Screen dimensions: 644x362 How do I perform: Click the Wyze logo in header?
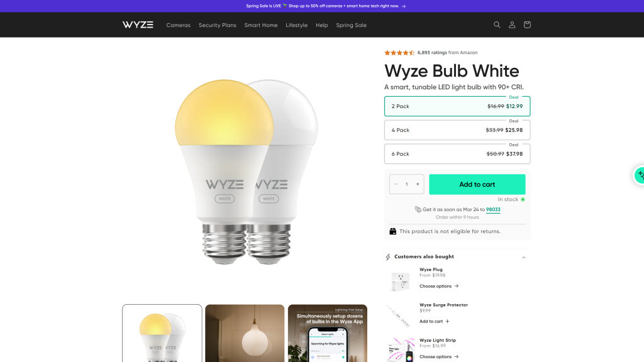tap(138, 25)
